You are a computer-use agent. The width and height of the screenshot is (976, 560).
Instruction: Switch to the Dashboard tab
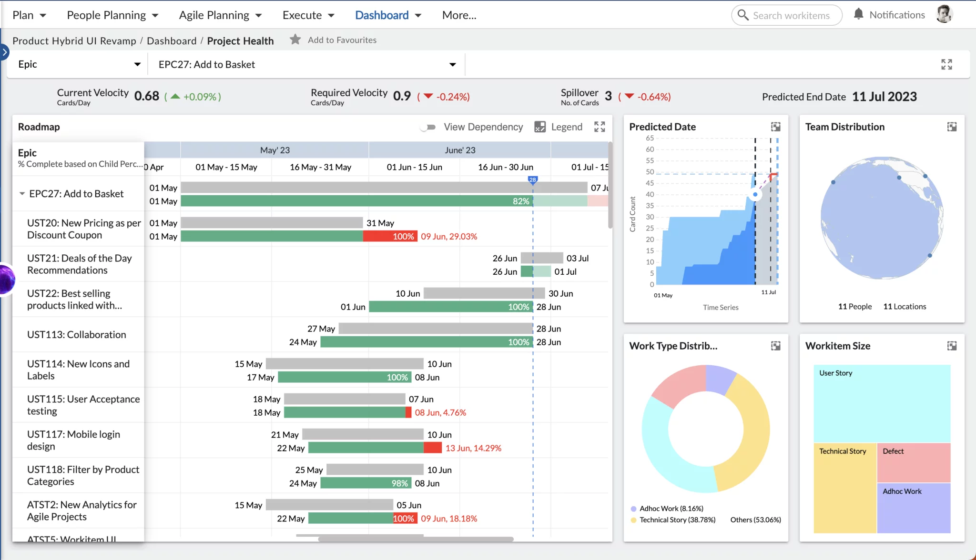[382, 15]
